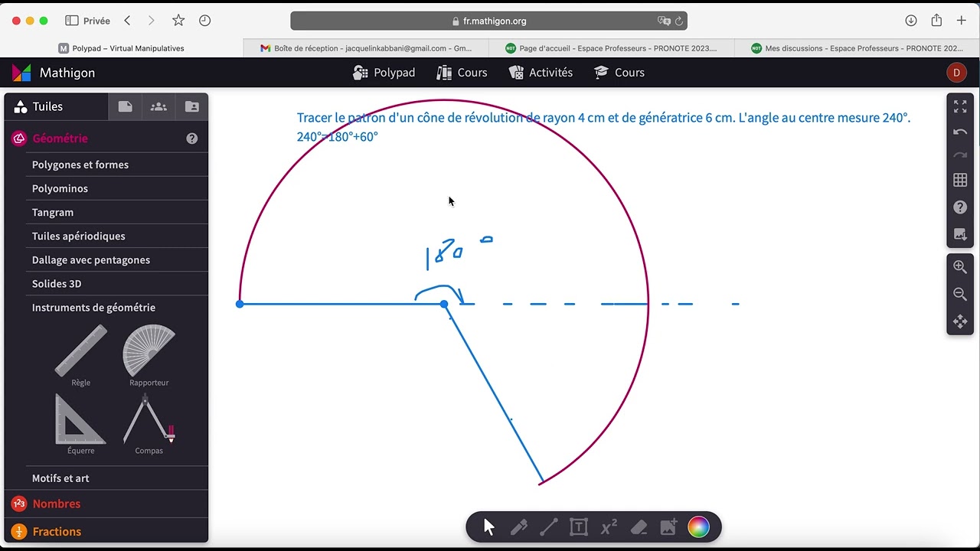
Task: Zoom out of the canvas
Action: 960,294
